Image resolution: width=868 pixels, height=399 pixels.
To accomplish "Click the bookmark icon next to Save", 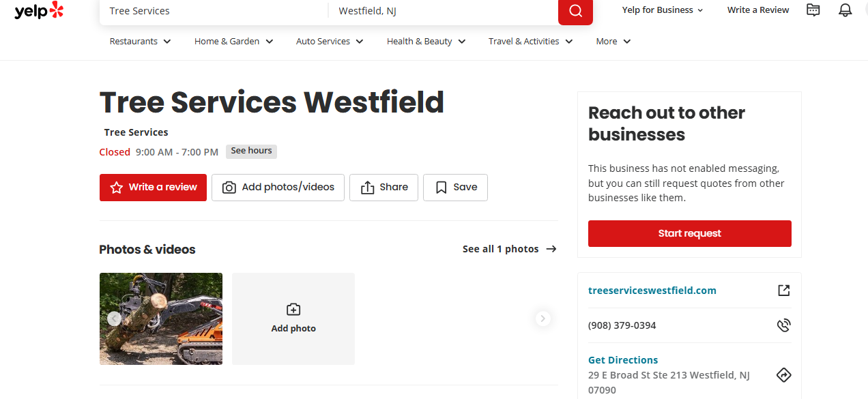I will (442, 188).
